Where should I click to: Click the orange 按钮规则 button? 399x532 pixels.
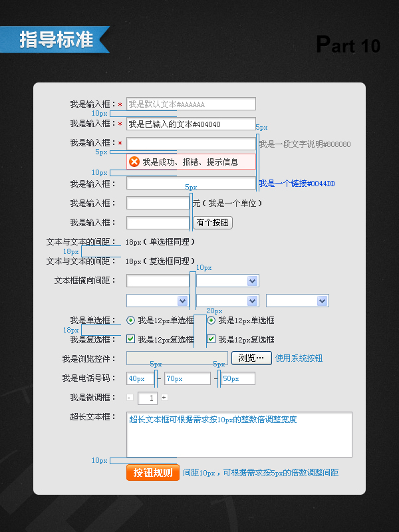point(153,473)
